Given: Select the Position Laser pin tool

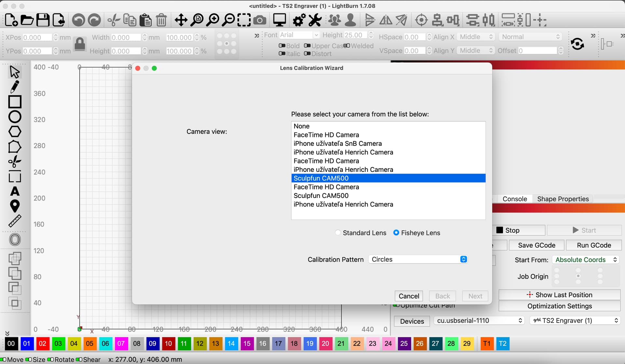Looking at the screenshot, I should pyautogui.click(x=15, y=206).
